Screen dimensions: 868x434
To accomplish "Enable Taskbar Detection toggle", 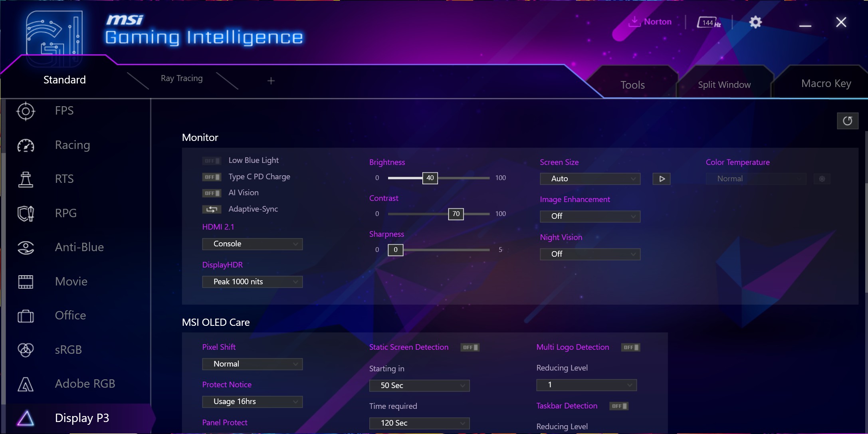I will 619,406.
